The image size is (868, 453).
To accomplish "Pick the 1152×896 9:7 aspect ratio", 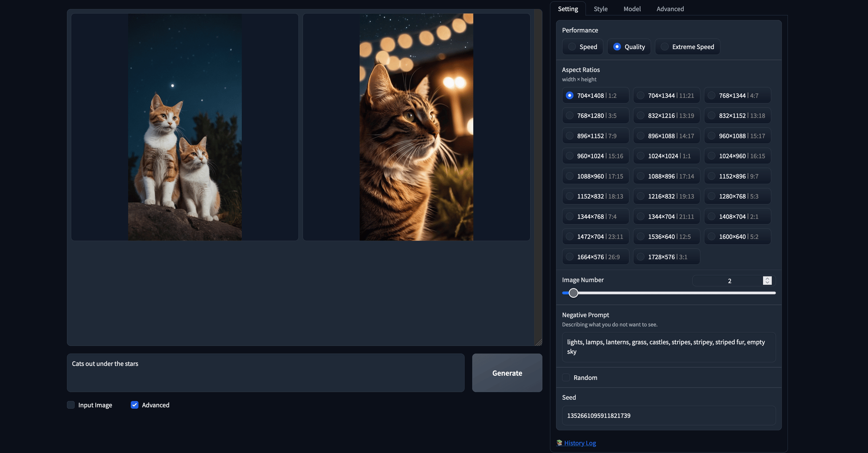I will click(x=737, y=176).
